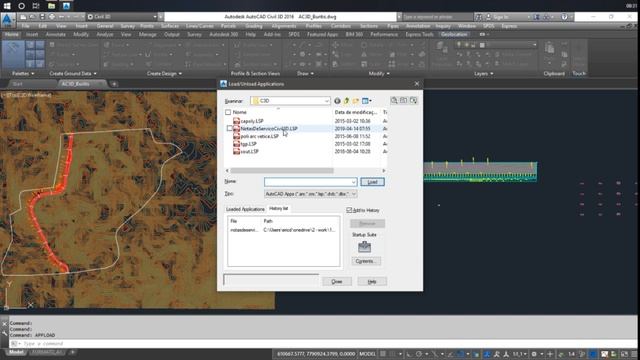Click the file list horizontal scrollbar
This screenshot has height=360, width=640.
tap(282, 171)
